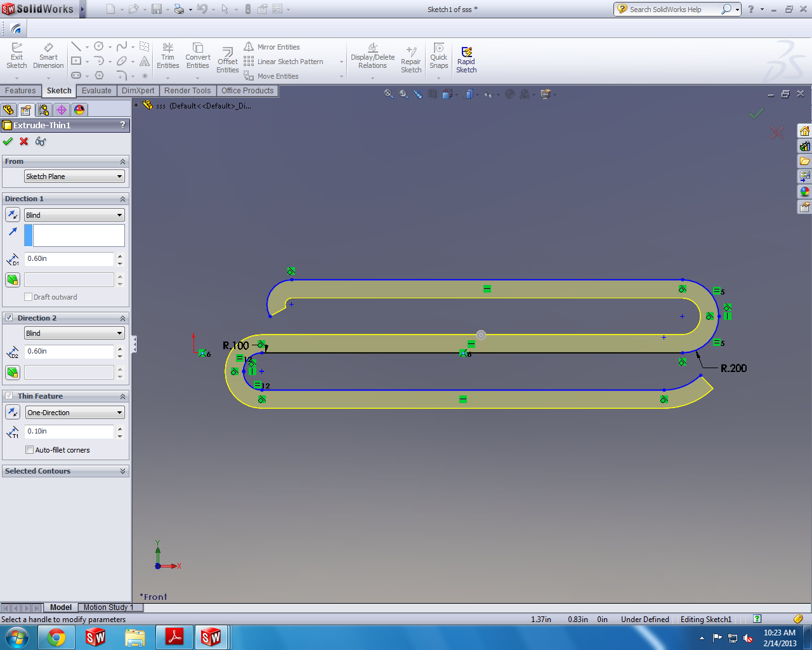The width and height of the screenshot is (812, 650).
Task: Open DimXpertManager tab icon
Action: pos(62,110)
